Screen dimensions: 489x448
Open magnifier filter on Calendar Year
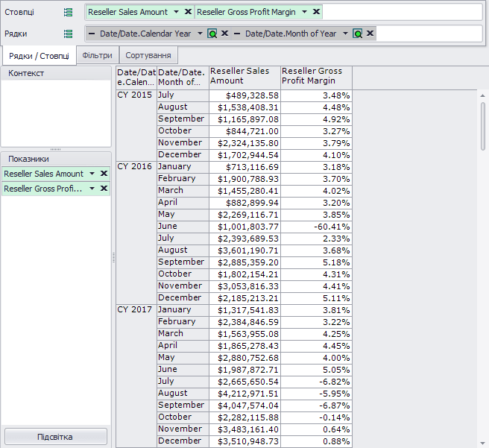(212, 34)
